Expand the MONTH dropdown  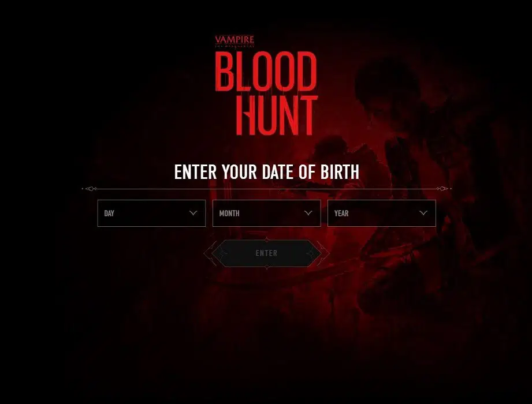point(267,213)
